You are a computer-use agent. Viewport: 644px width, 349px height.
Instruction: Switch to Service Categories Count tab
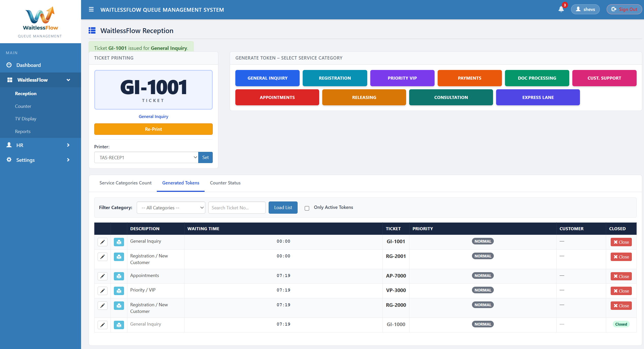click(x=125, y=183)
